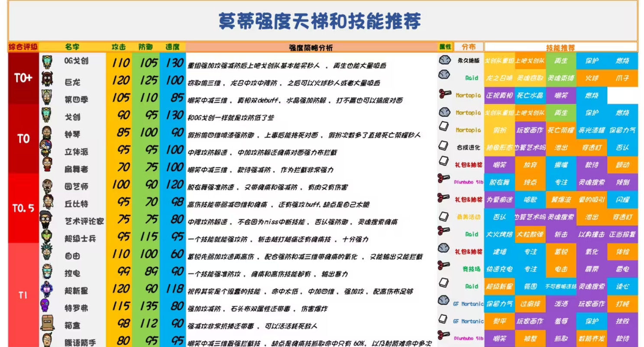This screenshot has width=644, height=347.
Task: Click the 攻击 column header
Action: [119, 47]
